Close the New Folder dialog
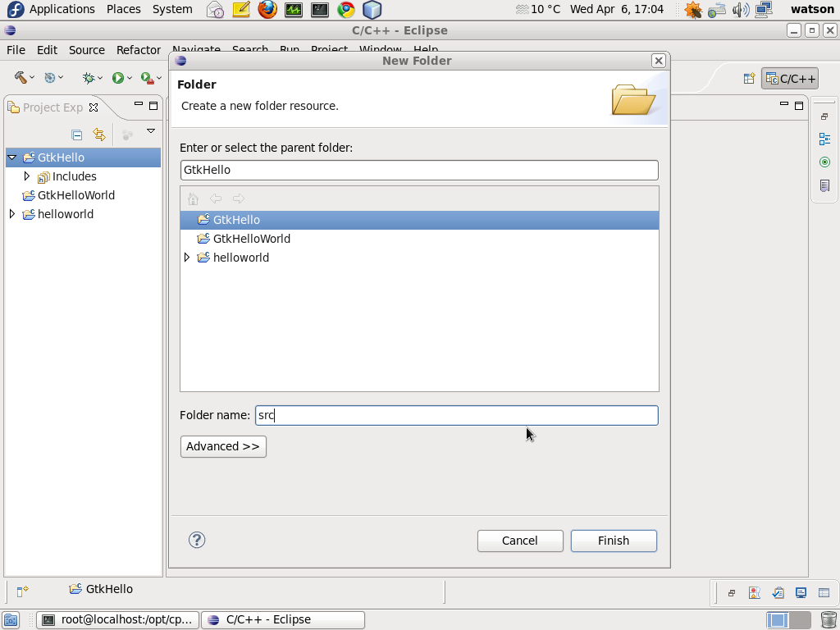Image resolution: width=840 pixels, height=630 pixels. [659, 61]
